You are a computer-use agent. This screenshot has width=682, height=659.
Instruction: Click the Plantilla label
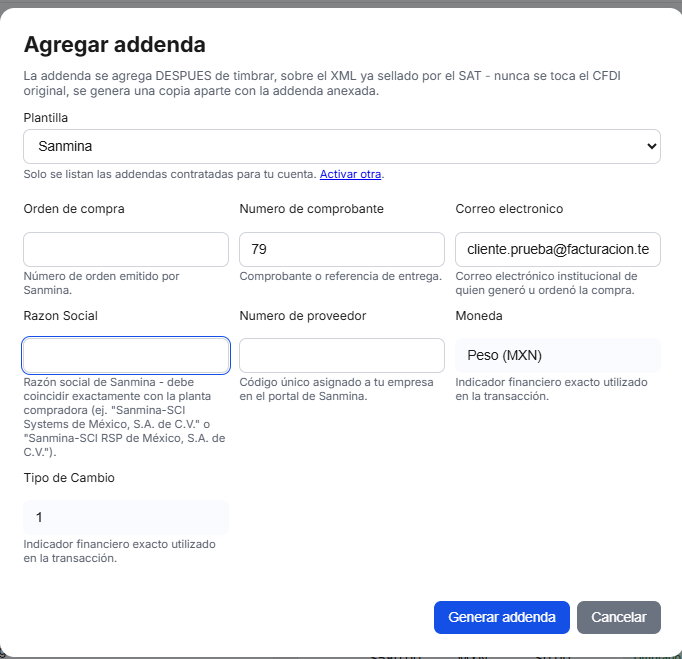pos(46,118)
